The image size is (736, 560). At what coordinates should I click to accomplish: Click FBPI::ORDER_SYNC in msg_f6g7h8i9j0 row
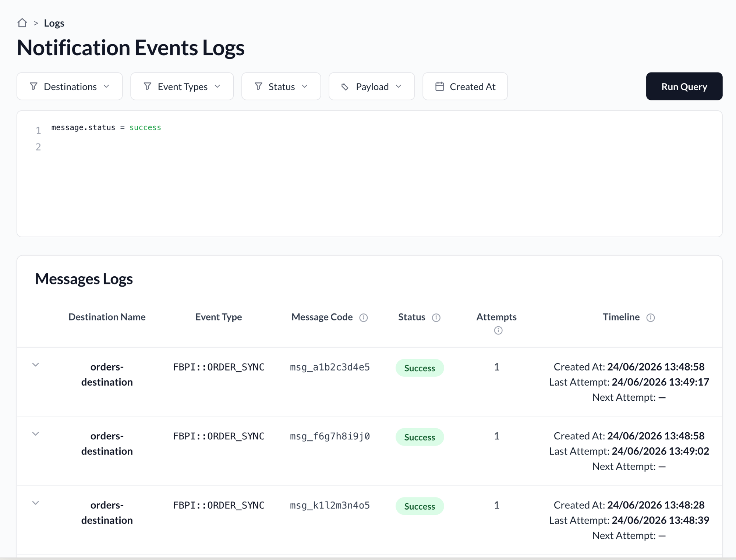click(219, 436)
